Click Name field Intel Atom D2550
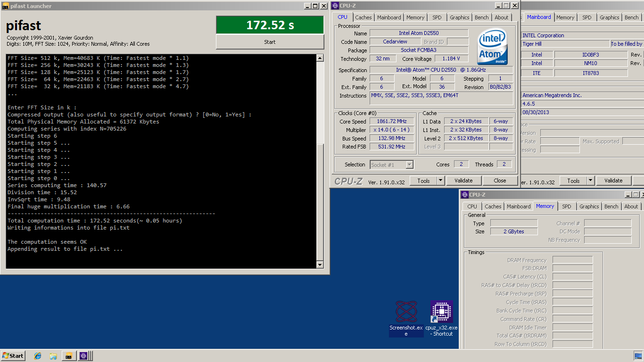The height and width of the screenshot is (362, 644). [419, 33]
